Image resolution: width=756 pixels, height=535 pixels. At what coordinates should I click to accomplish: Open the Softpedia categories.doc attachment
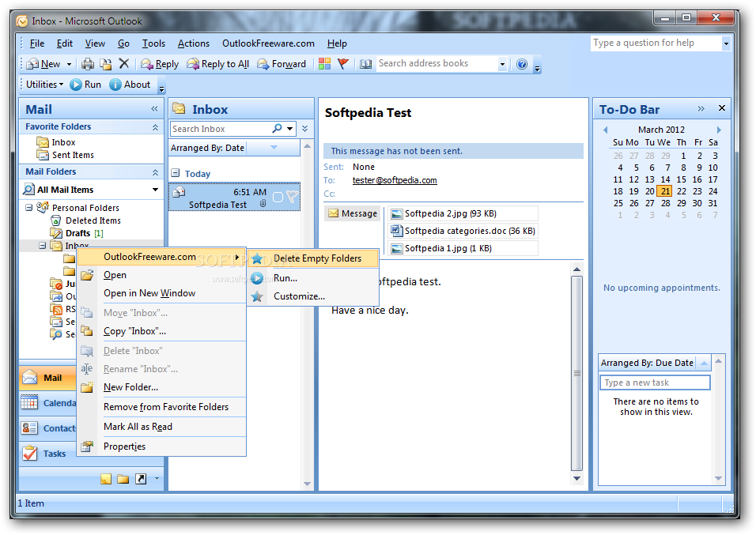point(463,231)
